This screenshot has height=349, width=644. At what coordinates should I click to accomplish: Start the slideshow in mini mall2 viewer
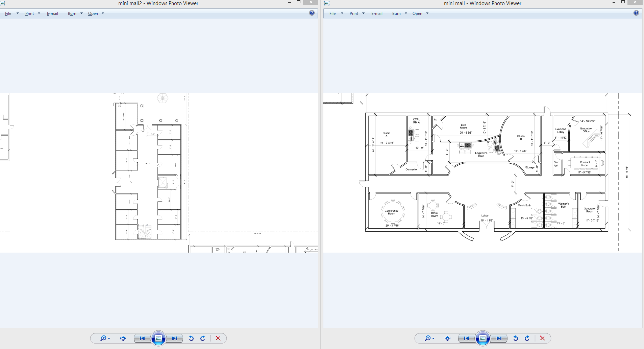158,338
